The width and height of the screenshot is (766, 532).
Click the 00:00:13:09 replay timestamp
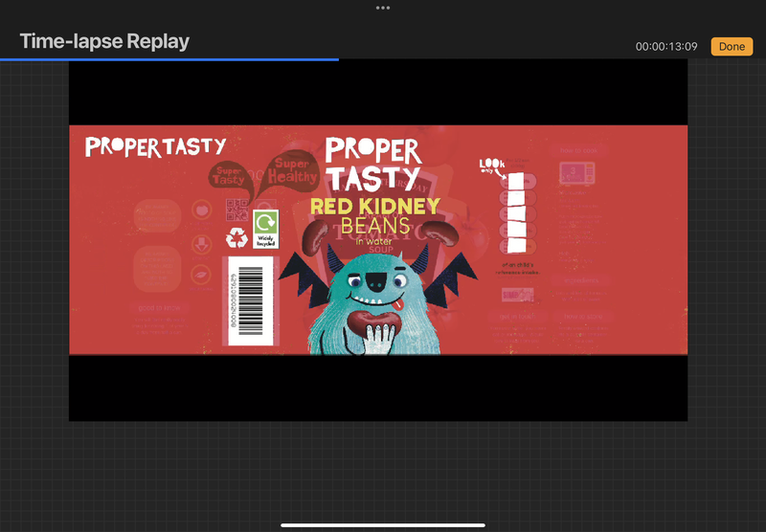tap(668, 47)
